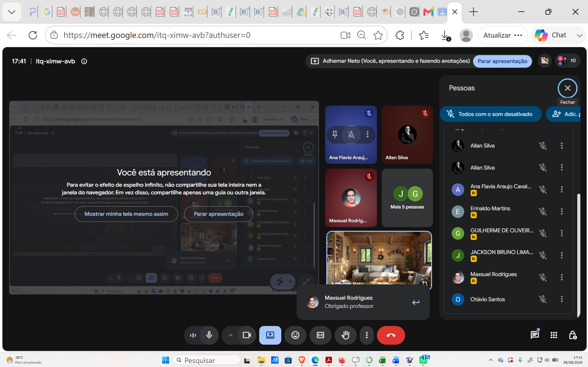Open more actions for Maxsuel Rodrigues in list
This screenshot has height=367, width=588.
pyautogui.click(x=562, y=277)
